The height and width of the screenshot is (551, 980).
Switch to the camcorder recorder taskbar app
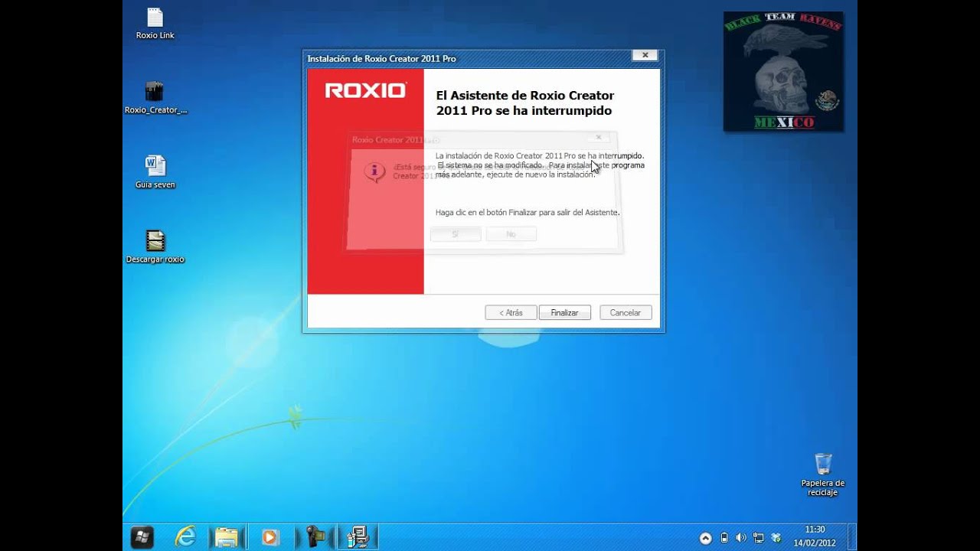tap(315, 537)
